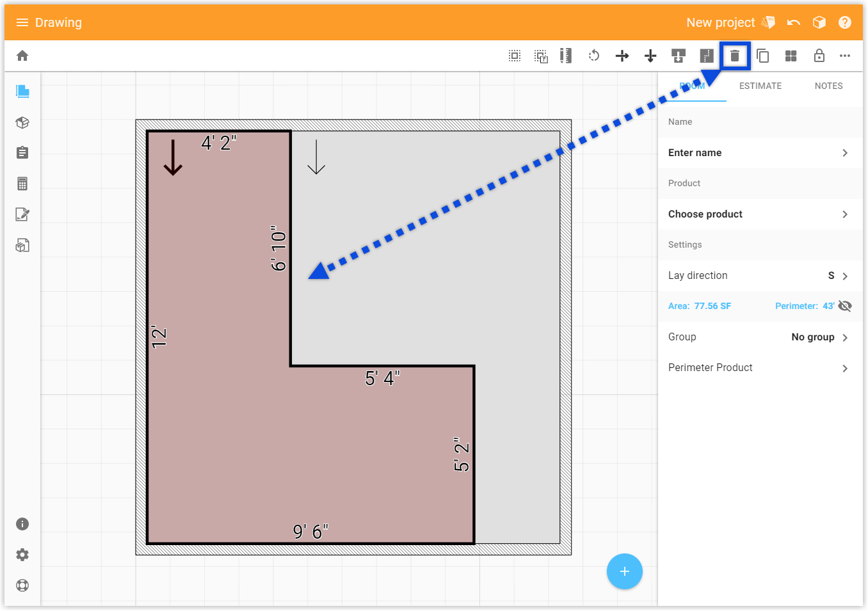This screenshot has width=868, height=611.
Task: Click the rotate icon in toolbar
Action: [x=594, y=56]
